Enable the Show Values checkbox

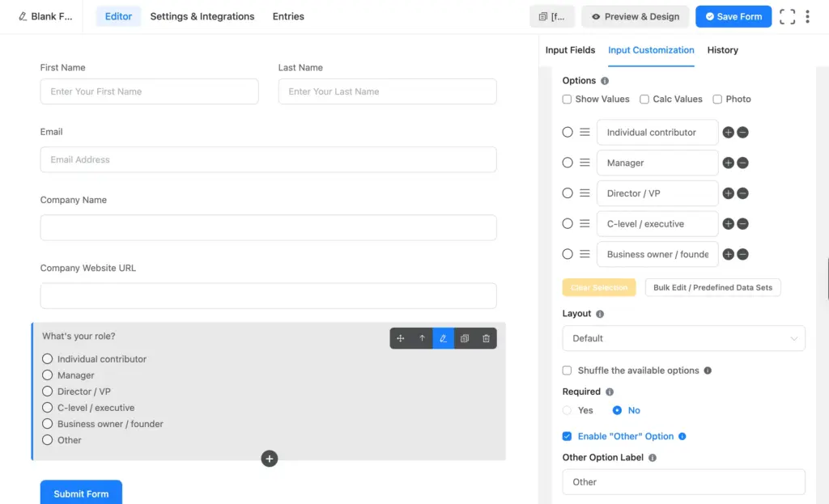click(567, 100)
